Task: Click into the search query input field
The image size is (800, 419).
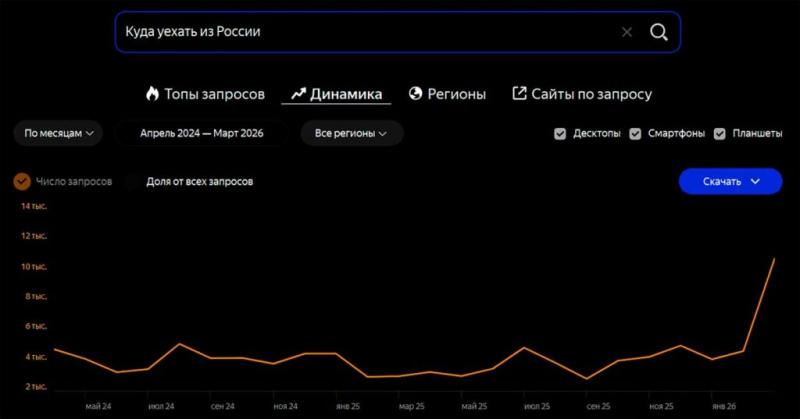Action: pyautogui.click(x=360, y=32)
